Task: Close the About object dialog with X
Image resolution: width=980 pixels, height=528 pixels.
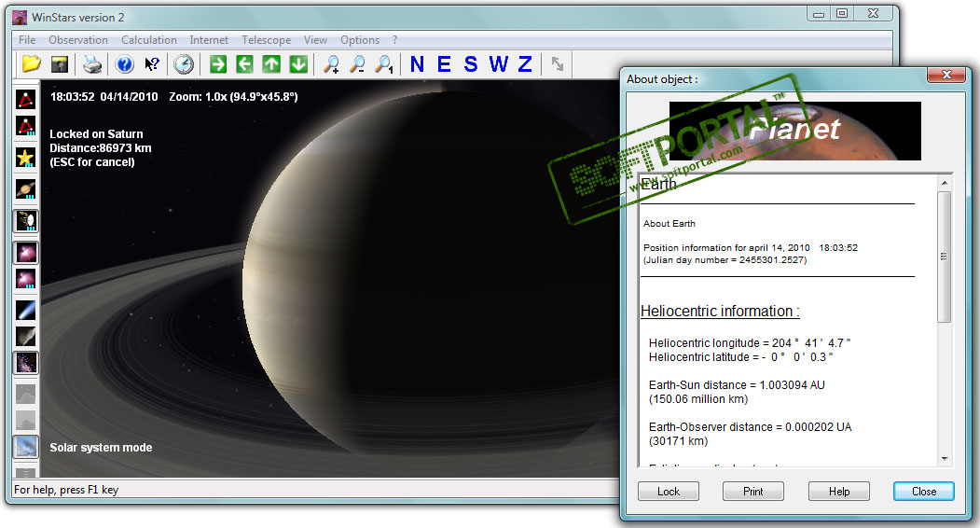Action: [946, 75]
